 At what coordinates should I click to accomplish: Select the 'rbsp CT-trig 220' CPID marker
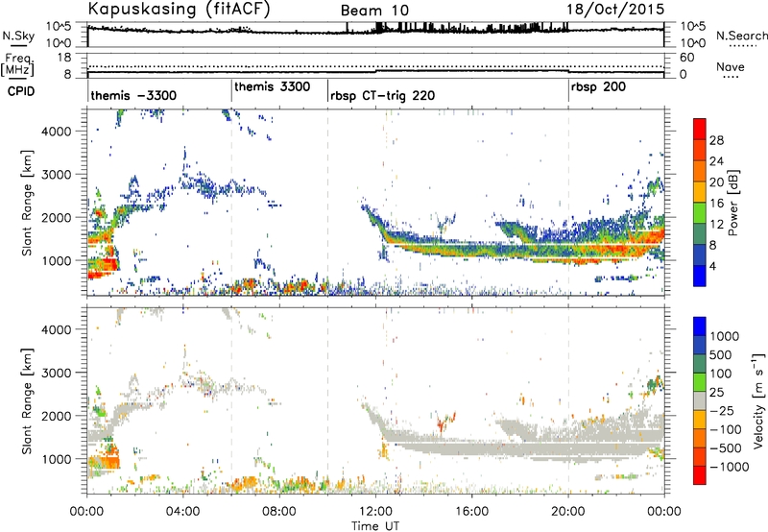point(382,95)
